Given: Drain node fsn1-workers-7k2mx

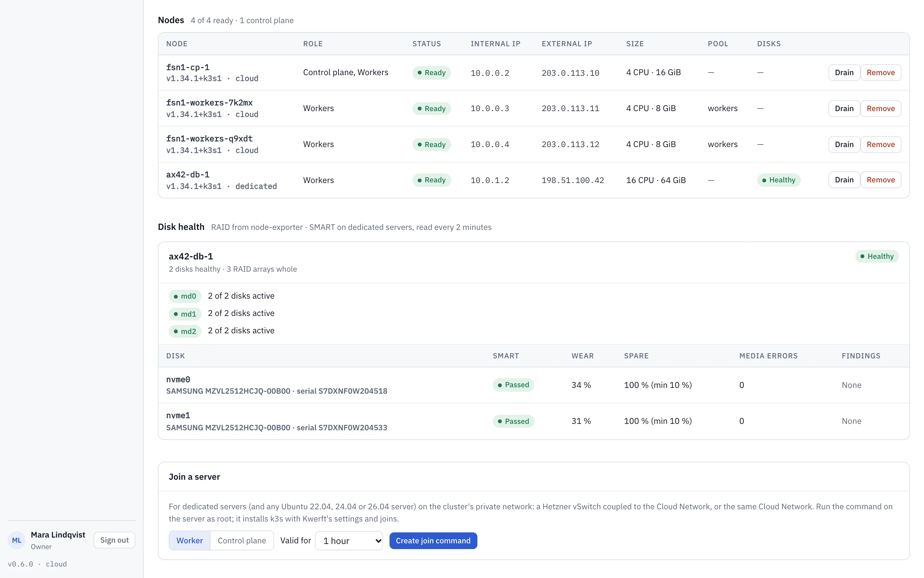Looking at the screenshot, I should pos(844,109).
